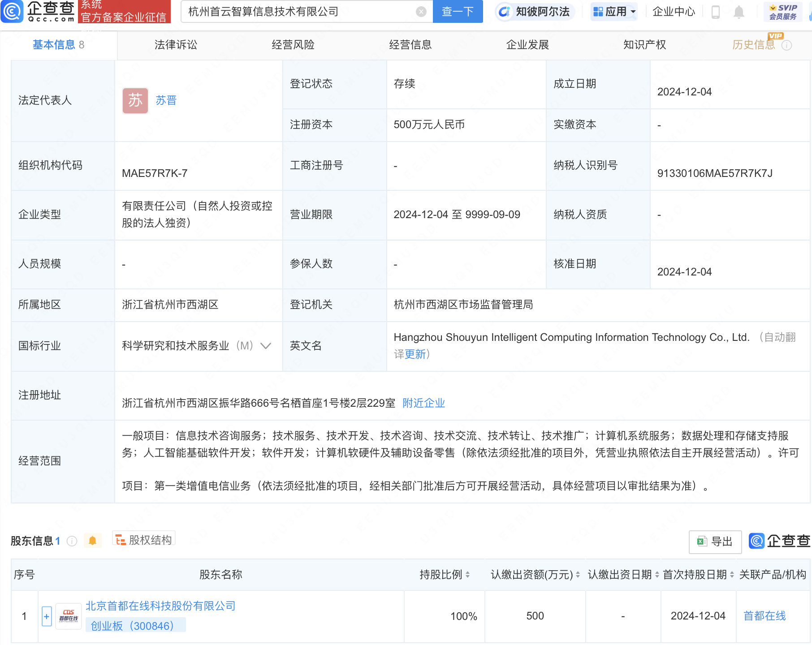Open the notifications bell in header
This screenshot has height=645, width=812.
[739, 12]
